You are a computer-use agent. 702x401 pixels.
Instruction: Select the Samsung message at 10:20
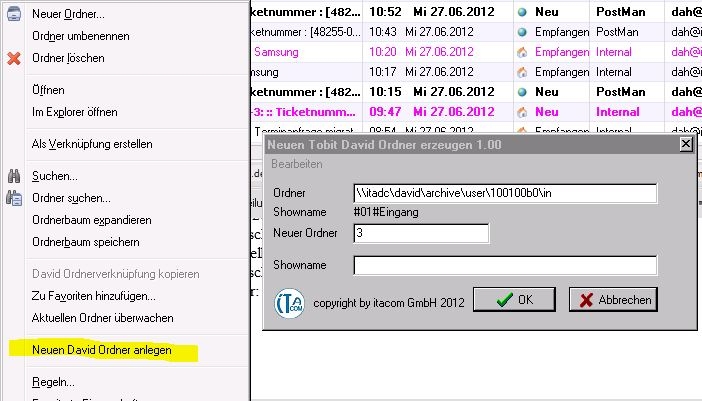tap(476, 52)
